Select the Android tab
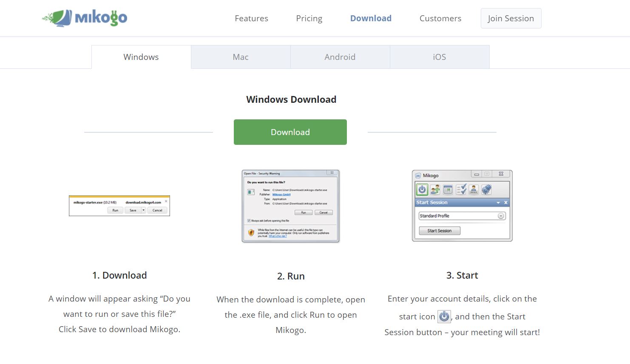This screenshot has height=364, width=630. point(340,57)
